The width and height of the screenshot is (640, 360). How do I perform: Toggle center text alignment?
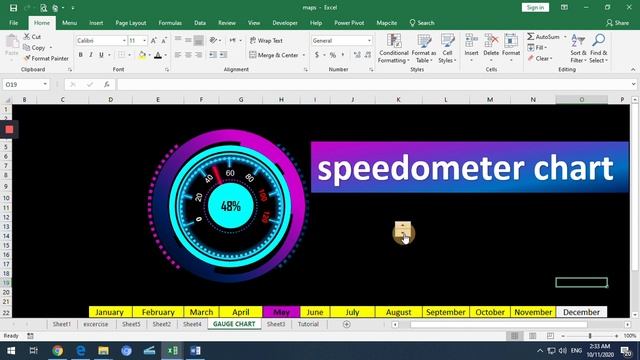coord(188,55)
